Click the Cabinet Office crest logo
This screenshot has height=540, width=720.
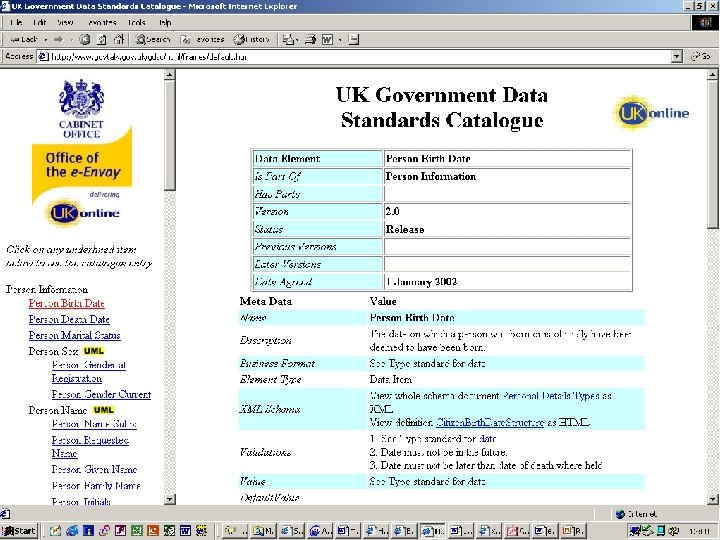[x=81, y=108]
